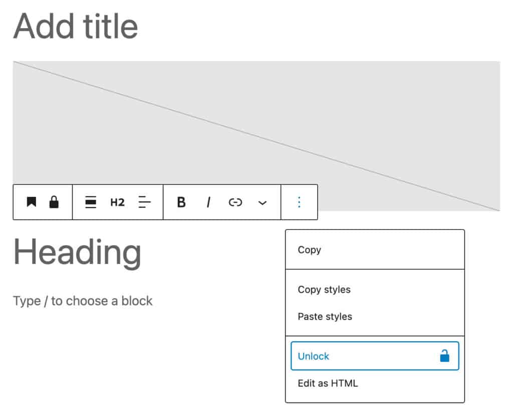Click Edit as HTML

[x=327, y=383]
